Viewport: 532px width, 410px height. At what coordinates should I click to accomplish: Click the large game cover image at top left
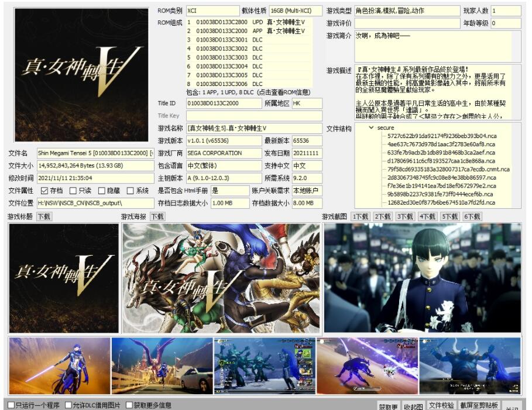click(x=81, y=75)
